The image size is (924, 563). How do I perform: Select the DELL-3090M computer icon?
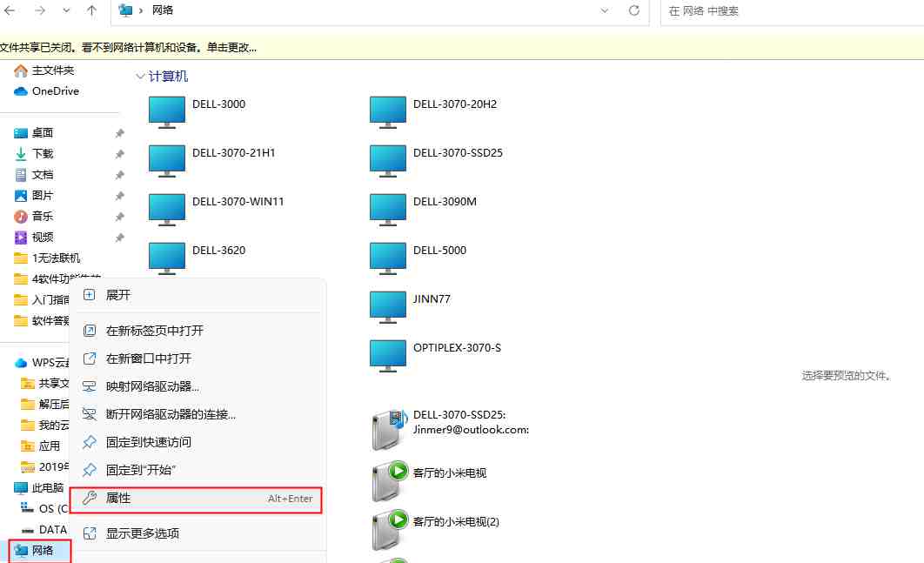pyautogui.click(x=388, y=210)
